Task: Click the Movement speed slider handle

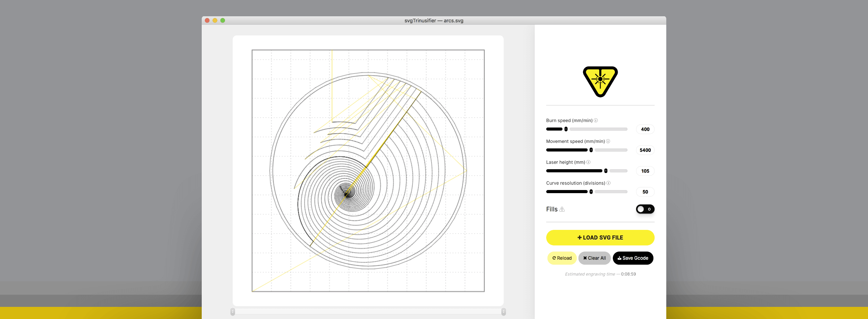Action: coord(591,150)
